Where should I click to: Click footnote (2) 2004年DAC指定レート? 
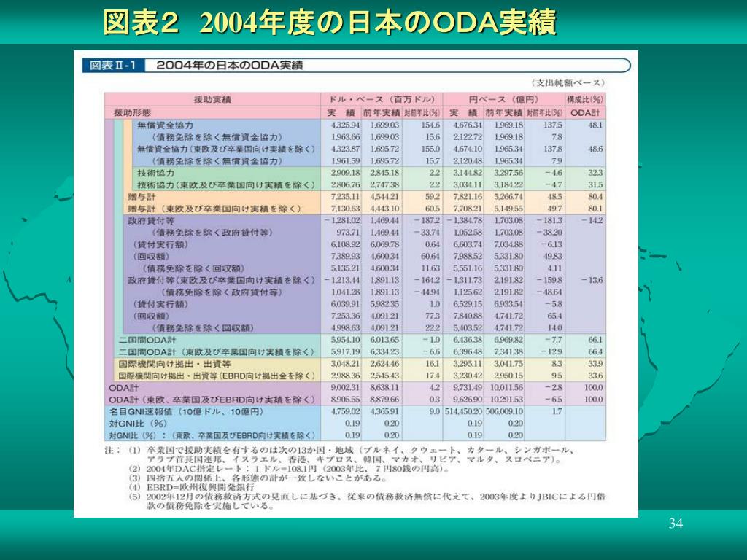click(289, 469)
